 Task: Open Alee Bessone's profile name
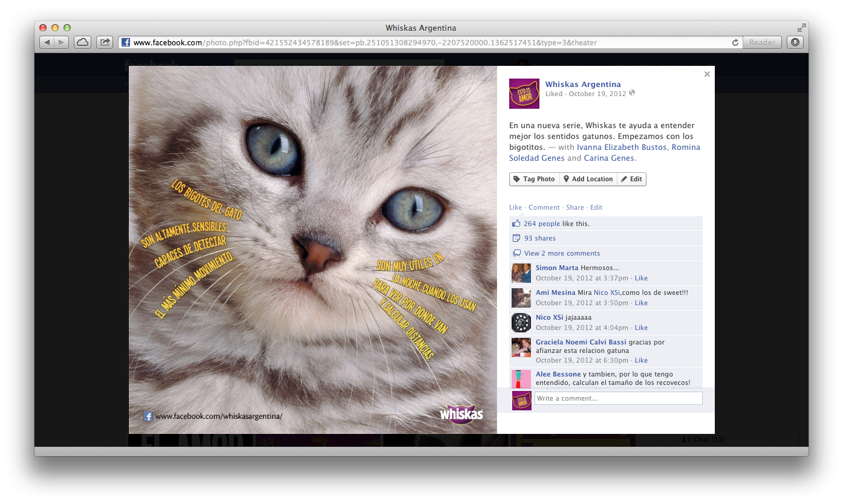(558, 374)
